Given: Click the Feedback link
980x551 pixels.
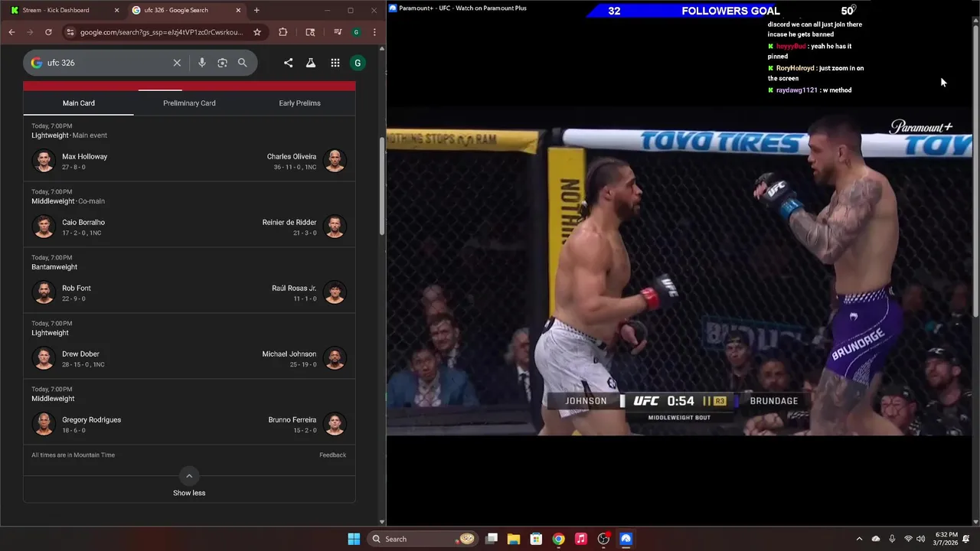Looking at the screenshot, I should coord(332,455).
